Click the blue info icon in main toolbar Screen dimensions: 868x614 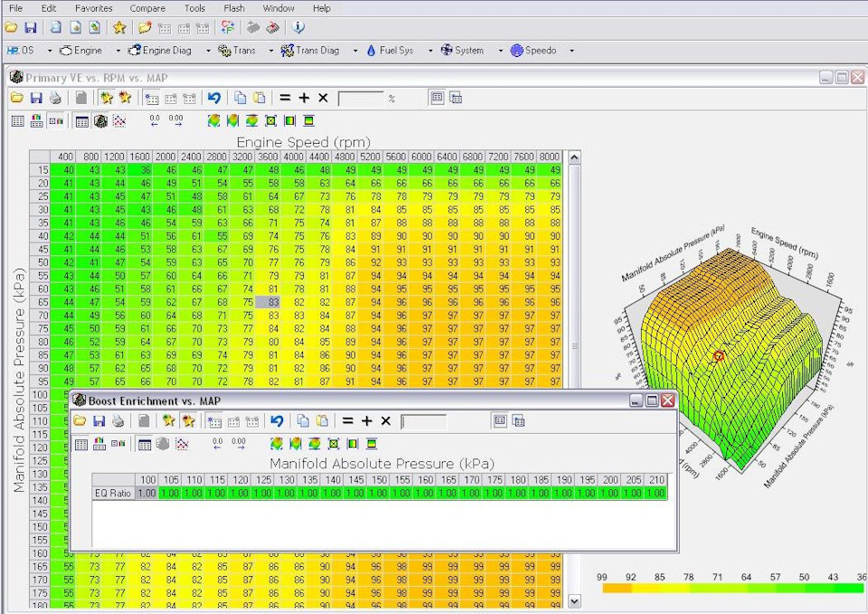tap(298, 28)
